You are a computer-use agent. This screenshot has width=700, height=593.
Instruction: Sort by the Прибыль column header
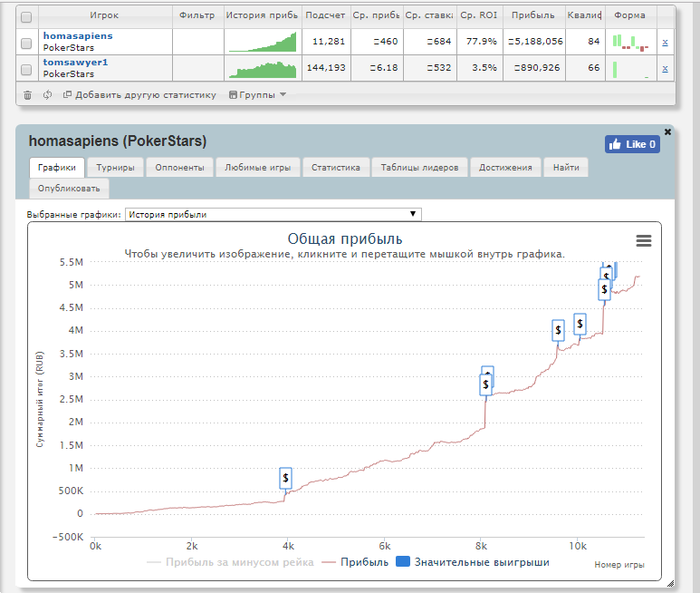(x=533, y=15)
